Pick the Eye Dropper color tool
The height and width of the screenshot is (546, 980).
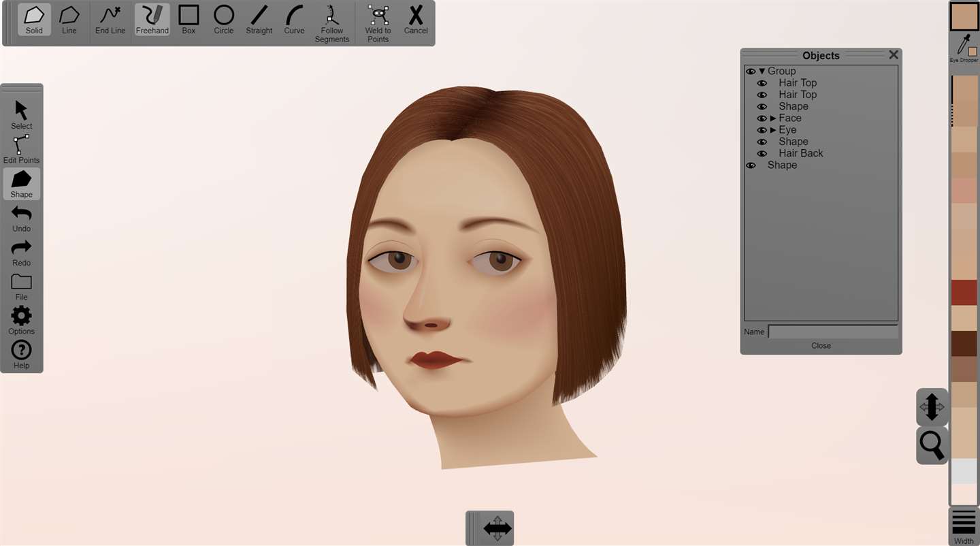pyautogui.click(x=964, y=48)
